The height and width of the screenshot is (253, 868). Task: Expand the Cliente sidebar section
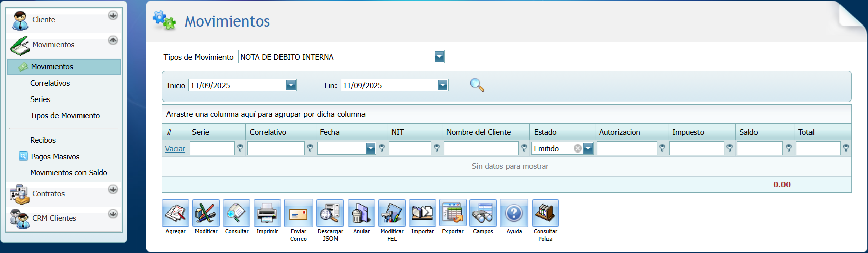(x=113, y=15)
